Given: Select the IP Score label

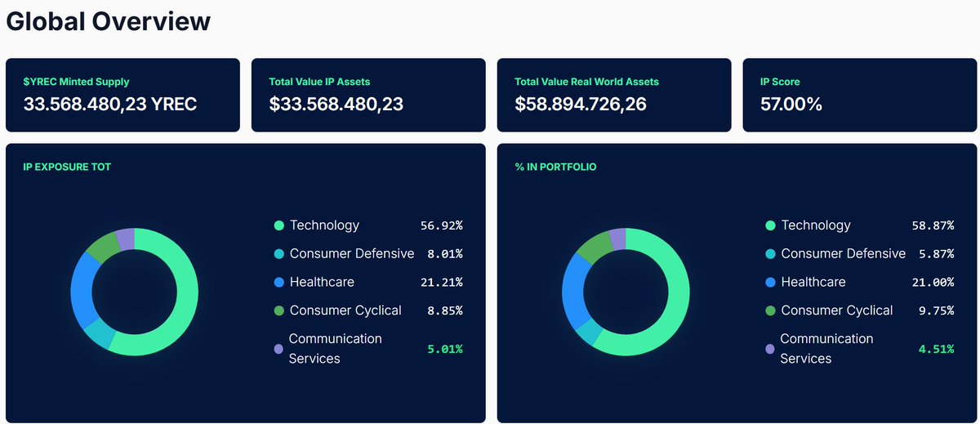Looking at the screenshot, I should click(x=780, y=82).
